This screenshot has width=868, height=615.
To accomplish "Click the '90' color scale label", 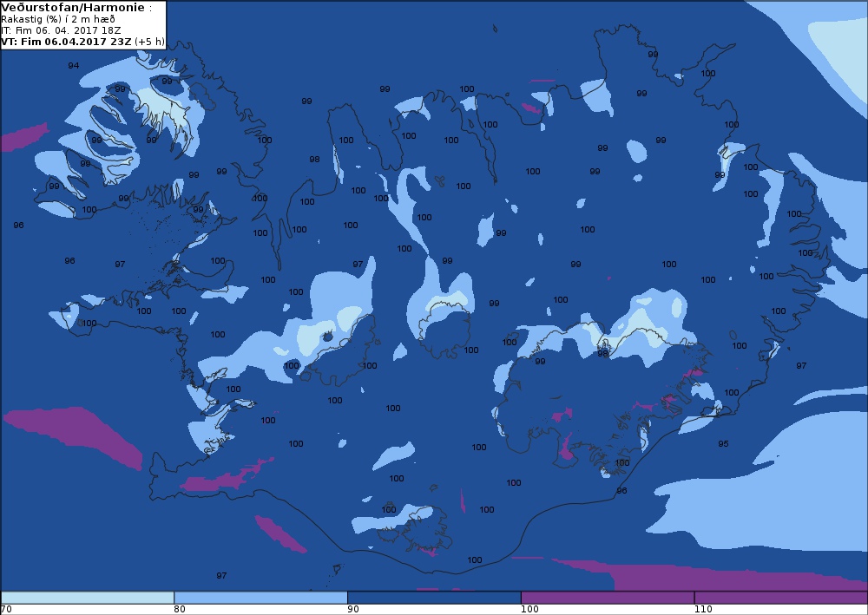I will (353, 609).
